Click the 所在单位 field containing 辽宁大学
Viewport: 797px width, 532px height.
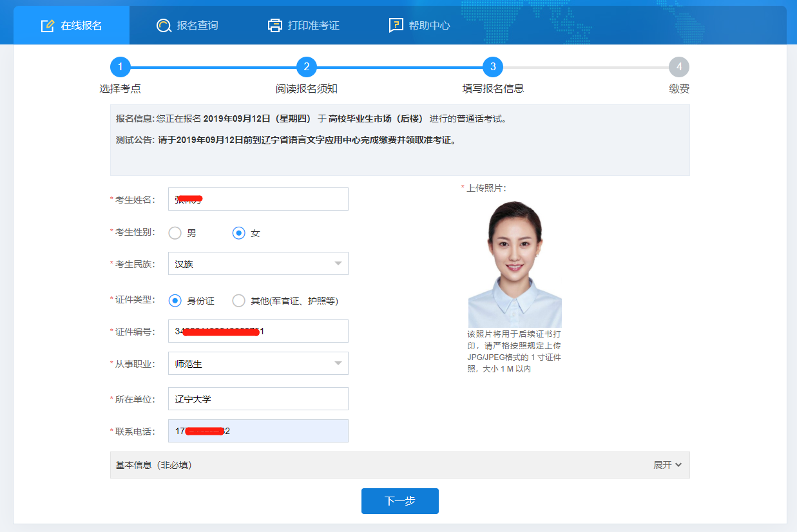click(258, 399)
